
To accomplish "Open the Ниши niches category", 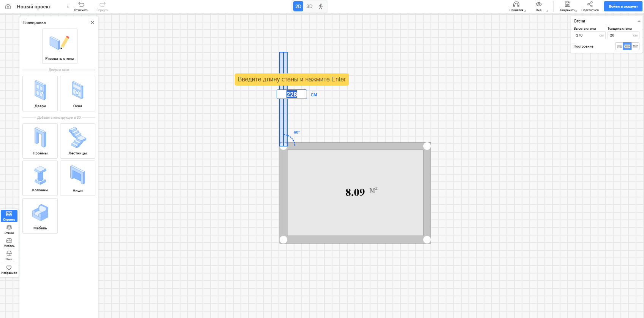I will tap(78, 178).
